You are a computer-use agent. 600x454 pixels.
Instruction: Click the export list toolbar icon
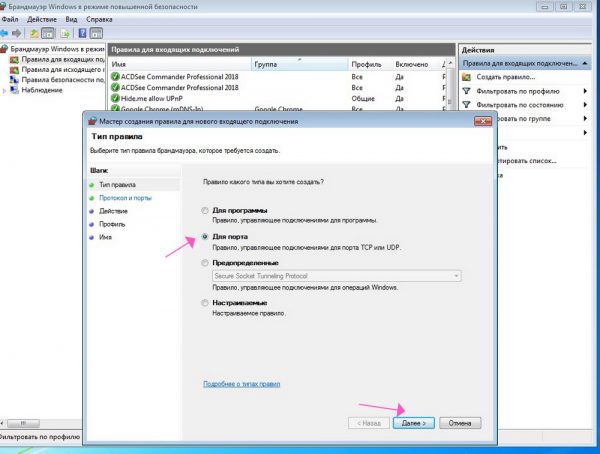[x=65, y=34]
